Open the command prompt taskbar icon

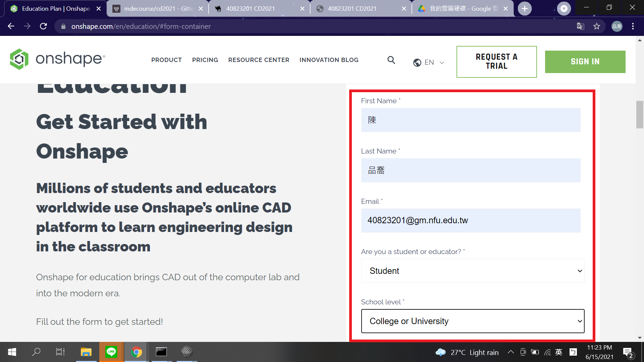(161, 352)
